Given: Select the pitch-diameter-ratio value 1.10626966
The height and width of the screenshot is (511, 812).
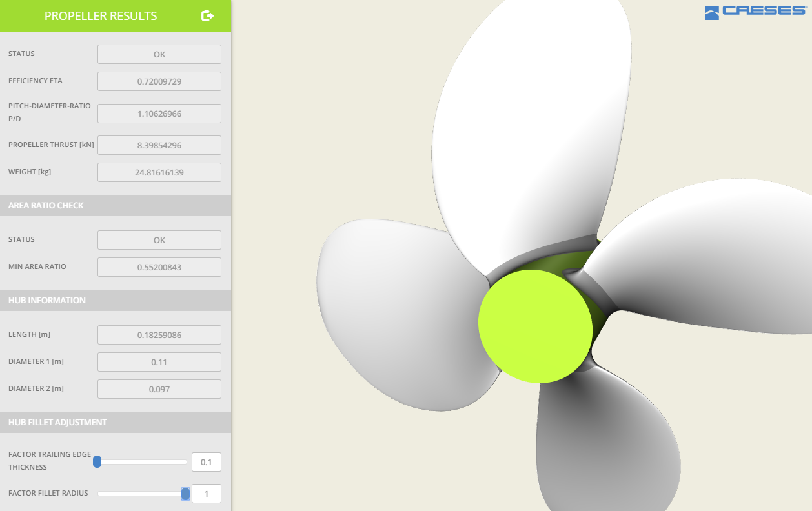Looking at the screenshot, I should coord(159,114).
